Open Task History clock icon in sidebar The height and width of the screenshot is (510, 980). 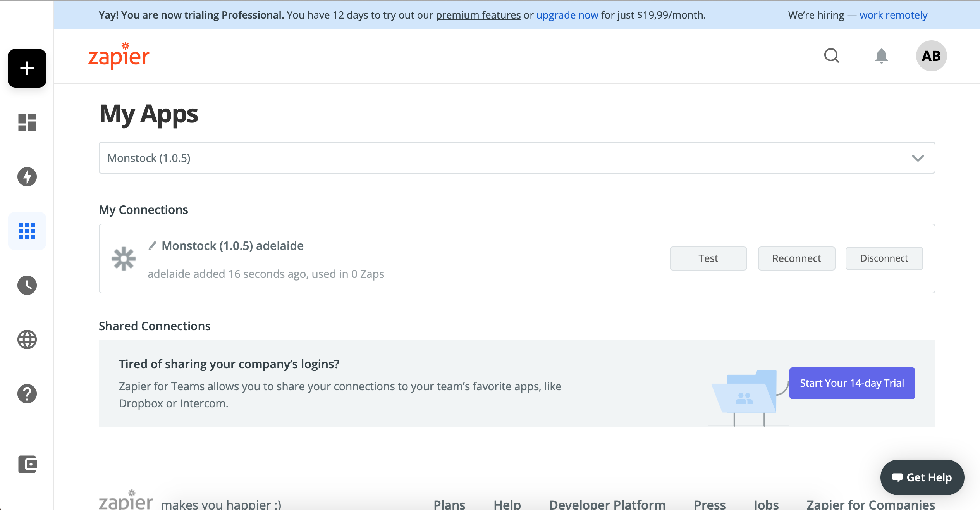pos(27,285)
